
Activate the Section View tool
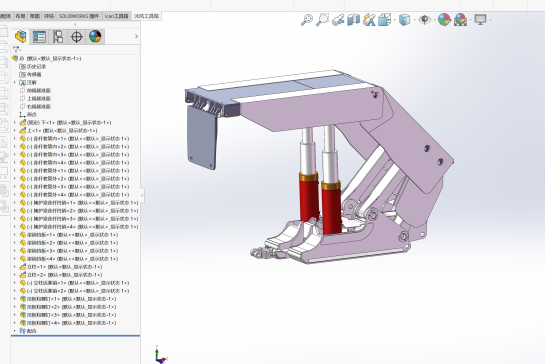coord(353,20)
